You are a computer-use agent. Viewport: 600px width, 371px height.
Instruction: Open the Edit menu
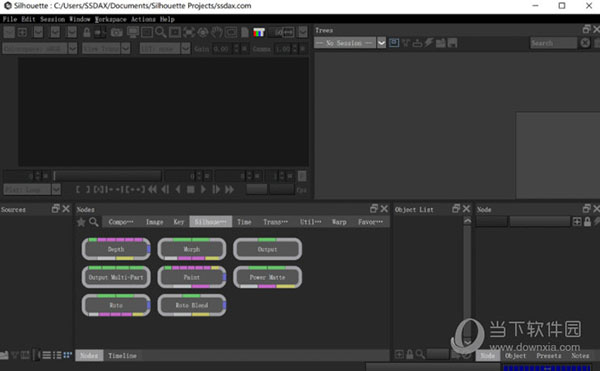(28, 19)
